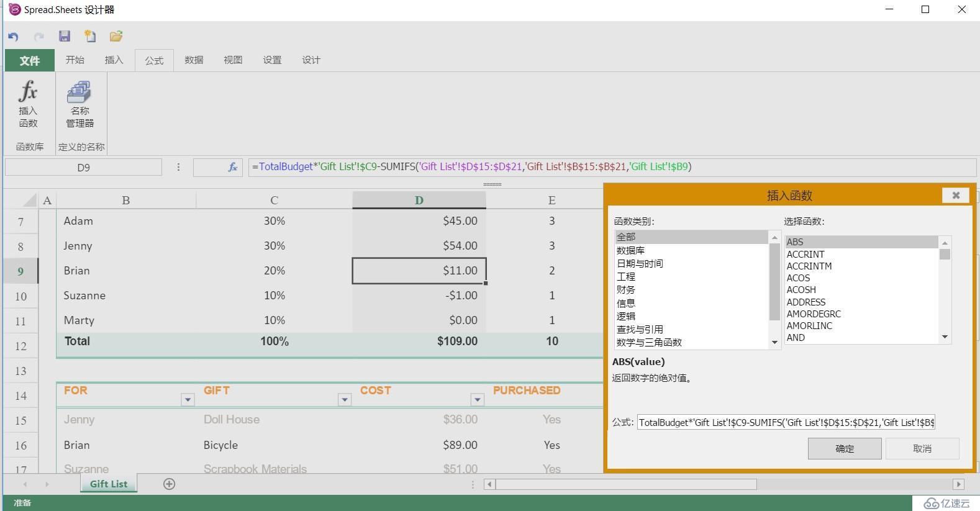Viewport: 980px width, 511px height.
Task: Switch to the 视图 (View) tab
Action: pos(233,60)
